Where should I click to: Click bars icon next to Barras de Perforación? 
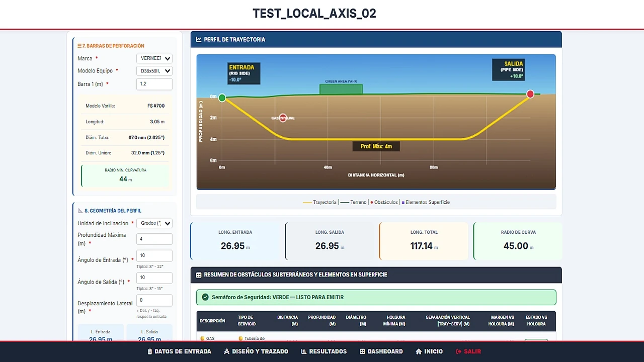pos(79,46)
